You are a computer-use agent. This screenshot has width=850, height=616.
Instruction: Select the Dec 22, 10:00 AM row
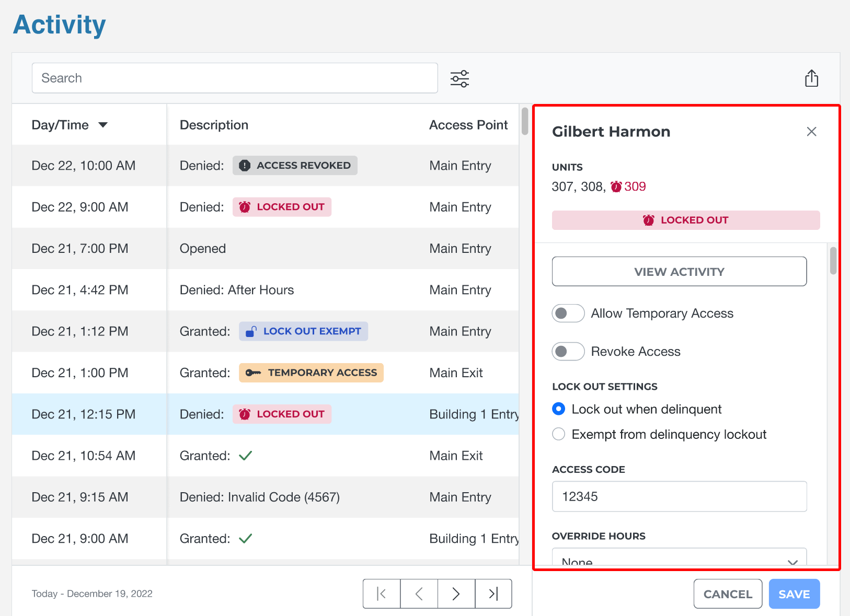click(266, 166)
